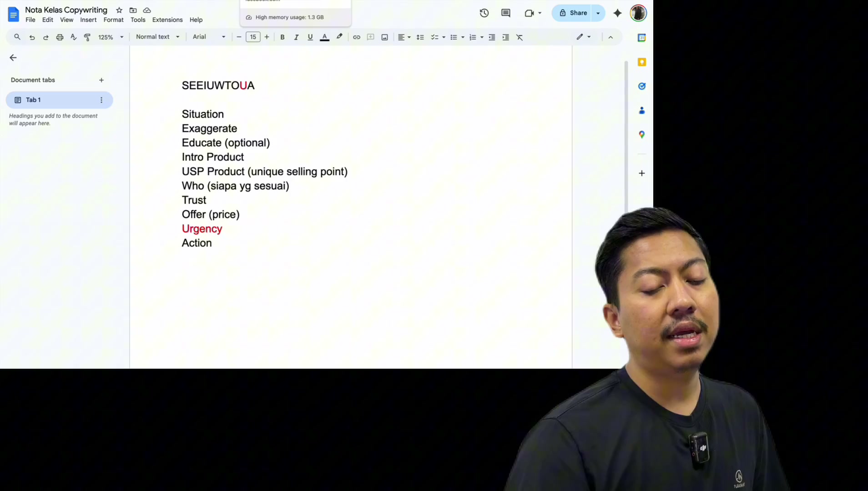Select the paint format roller icon
This screenshot has width=868, height=491.
(87, 37)
